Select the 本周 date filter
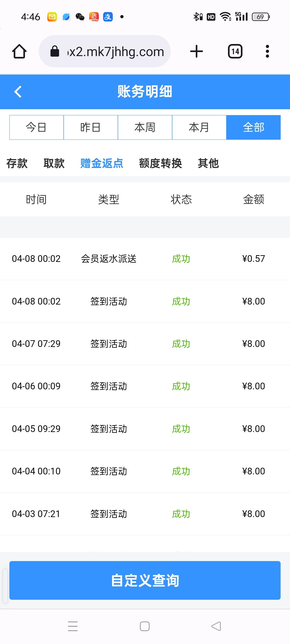 (x=145, y=127)
